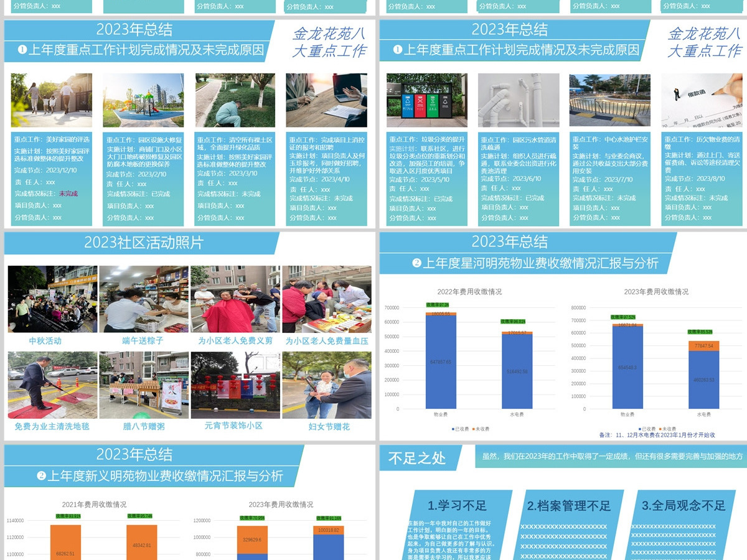Click 重点工作：园区设施大修复 text

coord(144,140)
